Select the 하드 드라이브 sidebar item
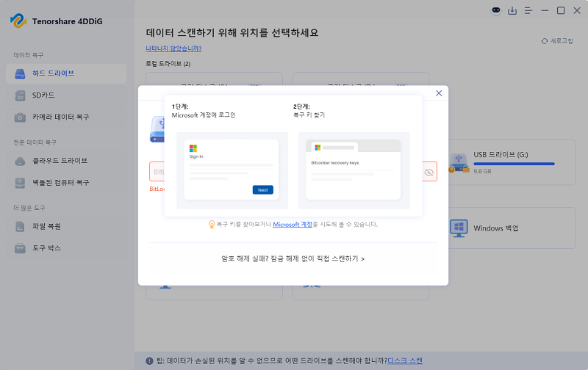The height and width of the screenshot is (370, 588). [66, 73]
